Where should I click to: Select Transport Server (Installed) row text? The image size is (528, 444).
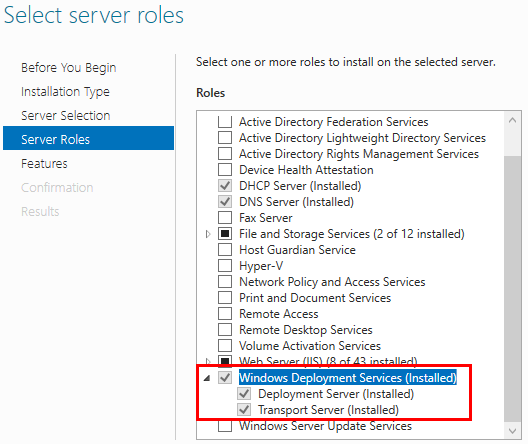coord(328,410)
